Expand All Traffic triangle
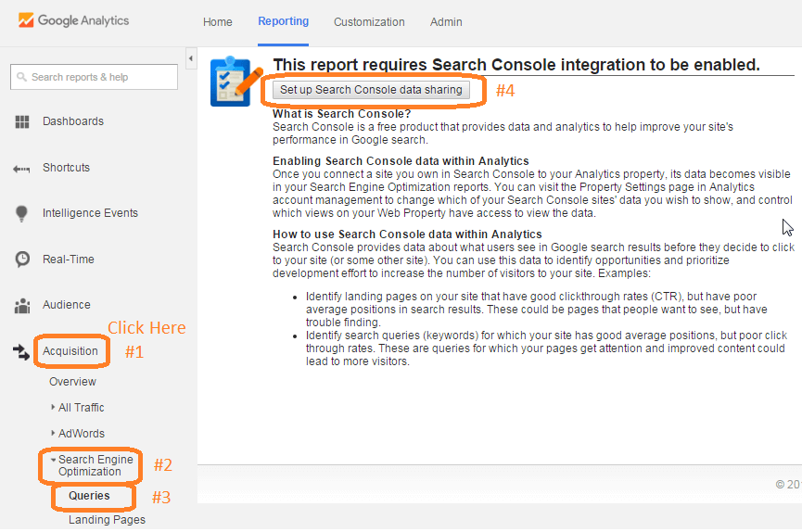 53,407
